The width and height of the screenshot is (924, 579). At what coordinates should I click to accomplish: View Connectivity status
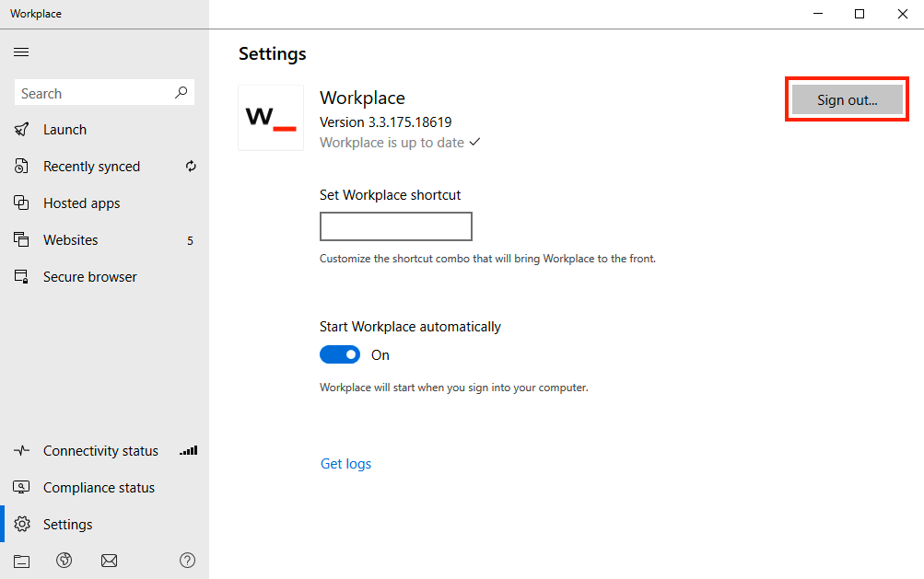coord(104,451)
